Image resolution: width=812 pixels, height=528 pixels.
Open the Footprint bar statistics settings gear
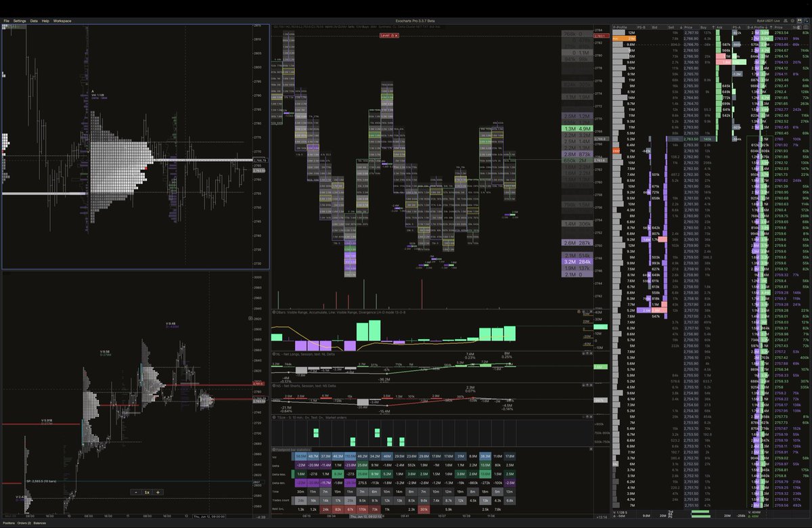[x=273, y=447]
